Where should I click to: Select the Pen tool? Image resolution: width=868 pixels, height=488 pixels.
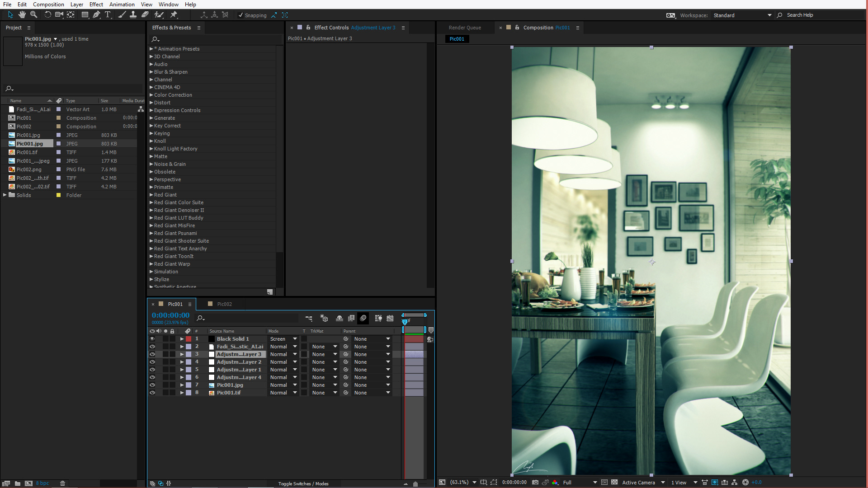coord(96,15)
